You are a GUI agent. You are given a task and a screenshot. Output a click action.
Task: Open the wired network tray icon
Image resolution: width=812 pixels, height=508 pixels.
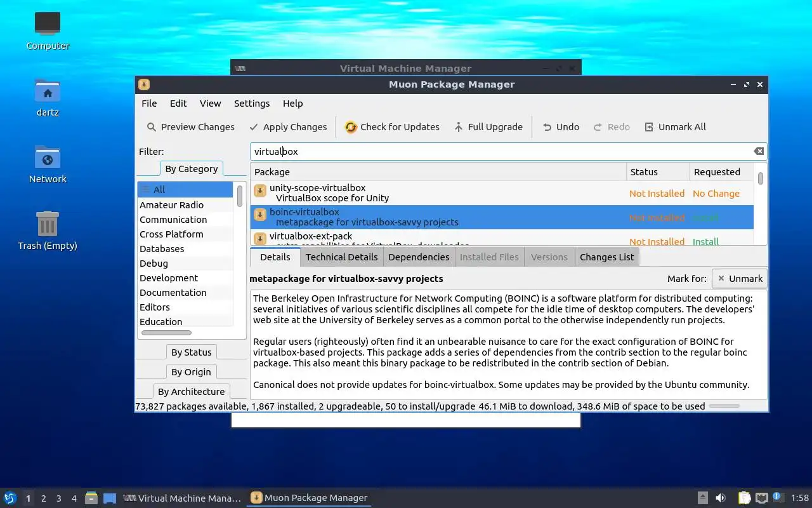point(761,498)
